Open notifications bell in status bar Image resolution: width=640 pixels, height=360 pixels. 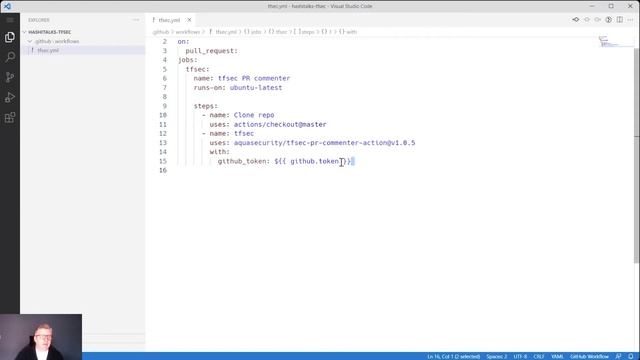tap(631, 356)
